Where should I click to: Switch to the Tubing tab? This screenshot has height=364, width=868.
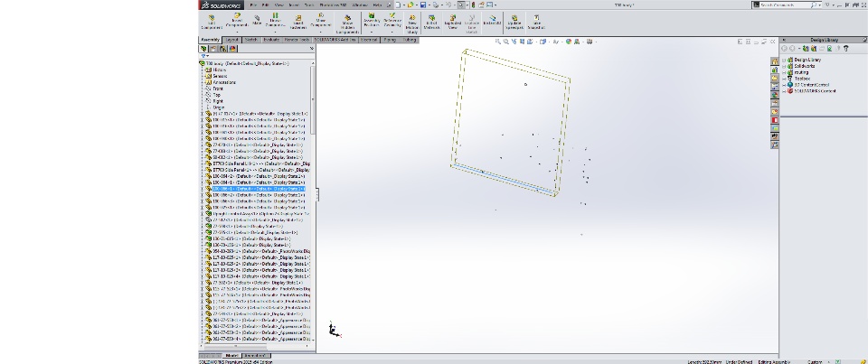[x=409, y=40]
